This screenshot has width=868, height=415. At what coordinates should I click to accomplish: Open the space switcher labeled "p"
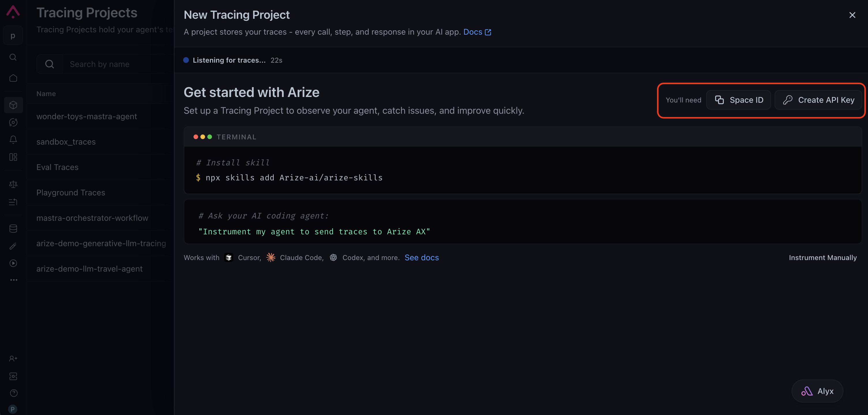(13, 35)
